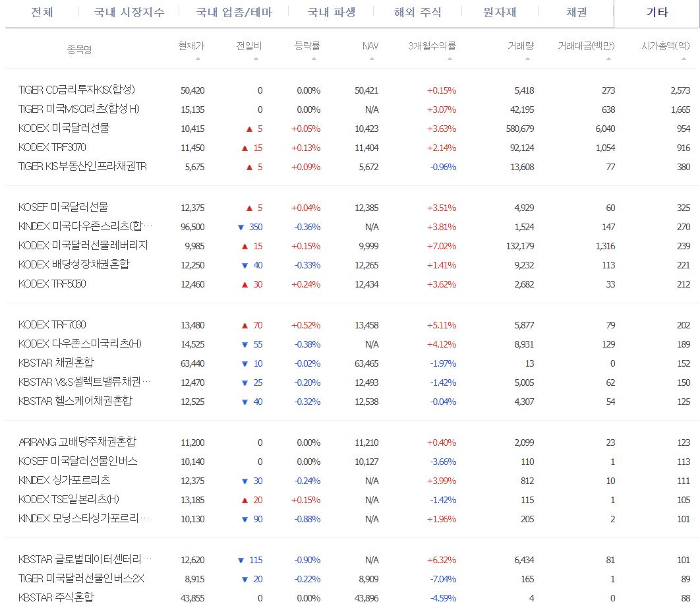700x610 pixels.
Task: Click the 43,896 NAV value
Action: tap(366, 599)
